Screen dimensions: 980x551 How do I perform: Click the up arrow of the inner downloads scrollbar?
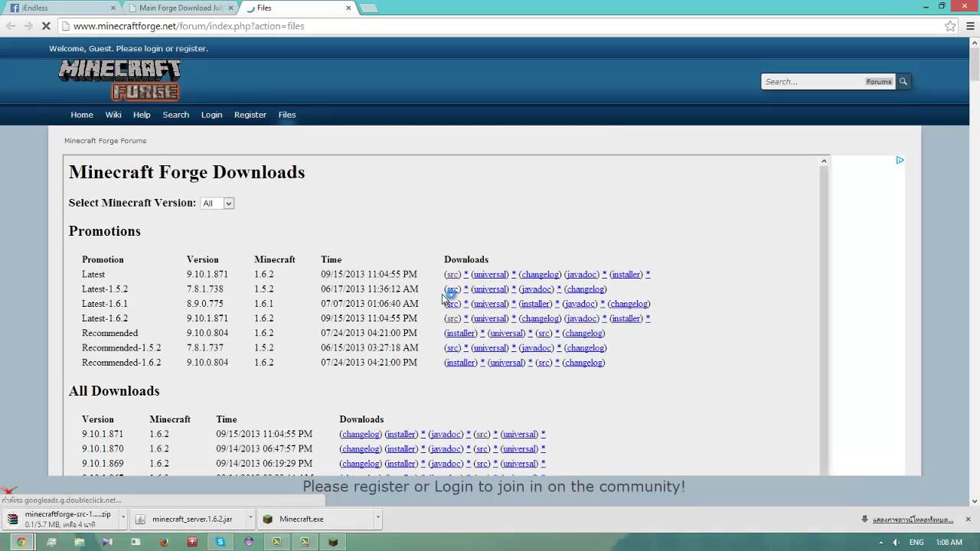pos(824,161)
